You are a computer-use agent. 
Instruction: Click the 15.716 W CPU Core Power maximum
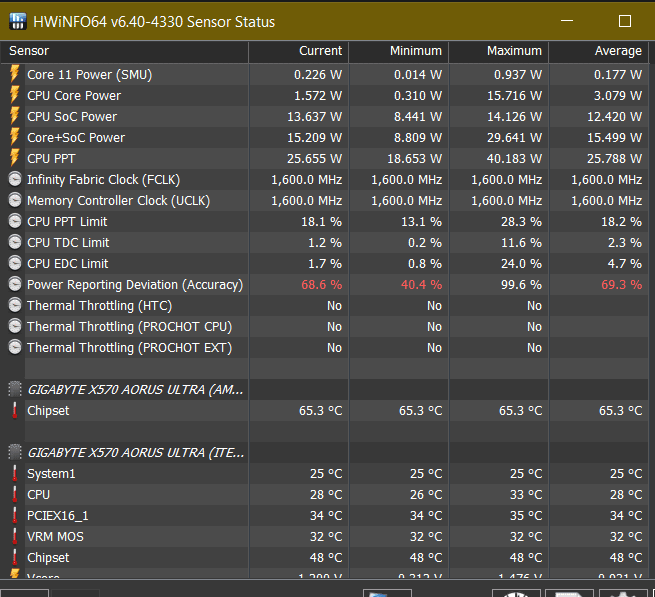click(514, 96)
